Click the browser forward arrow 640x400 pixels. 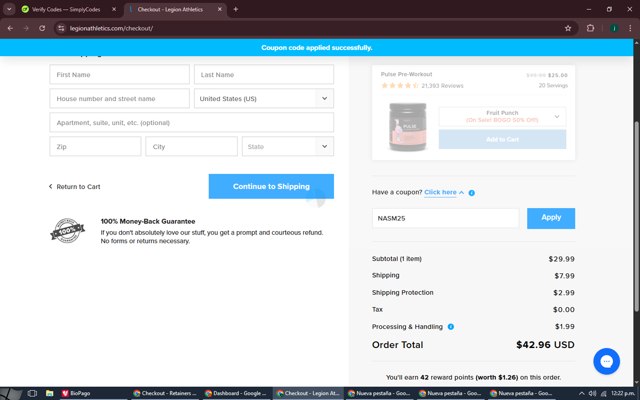[x=26, y=28]
